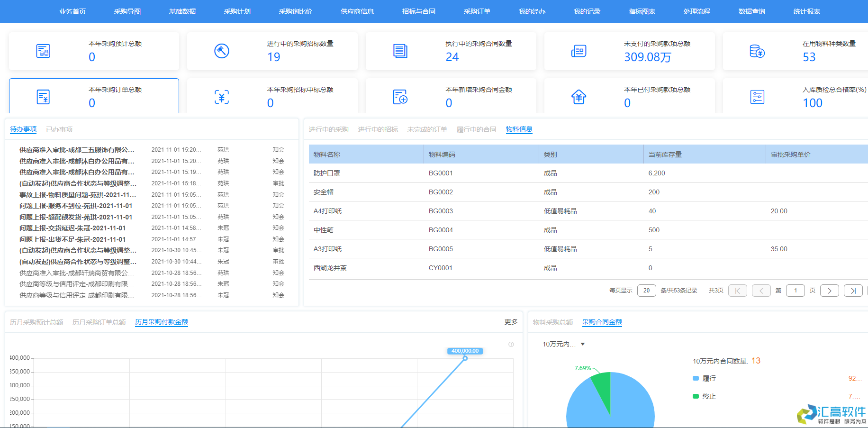
Task: Click the 更多 link above the chart
Action: click(510, 322)
